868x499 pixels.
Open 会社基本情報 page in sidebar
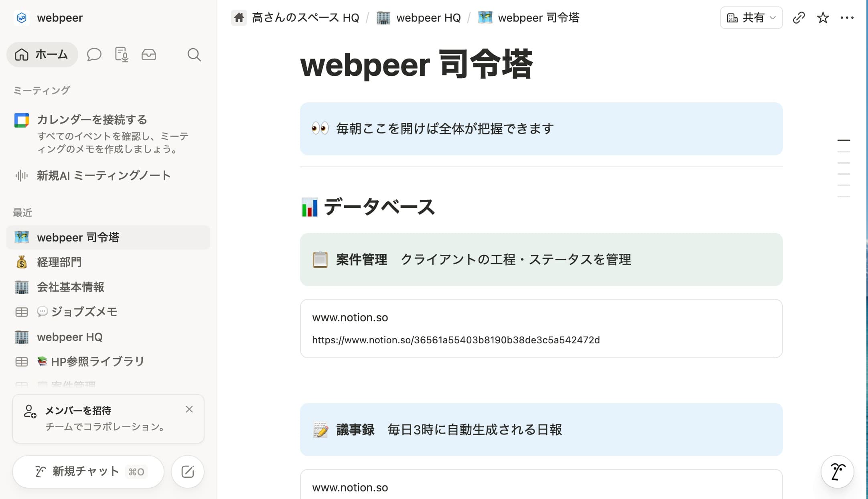tap(108, 287)
